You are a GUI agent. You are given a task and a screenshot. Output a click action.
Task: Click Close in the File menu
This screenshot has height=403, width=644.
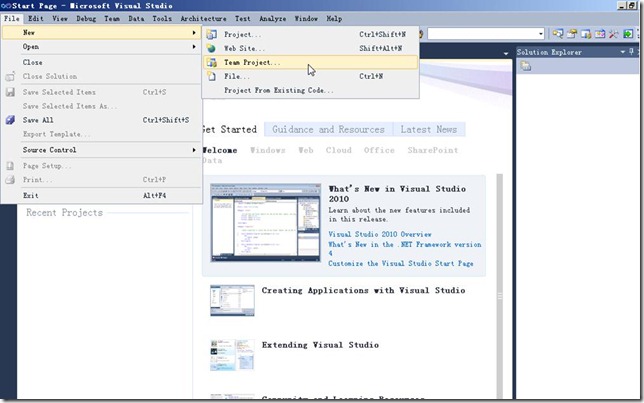point(101,62)
